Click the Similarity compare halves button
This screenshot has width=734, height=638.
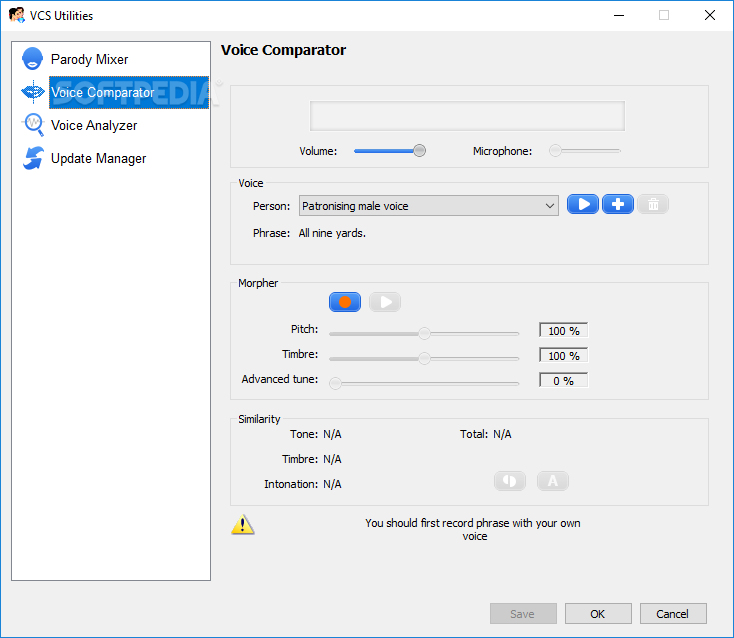click(509, 481)
